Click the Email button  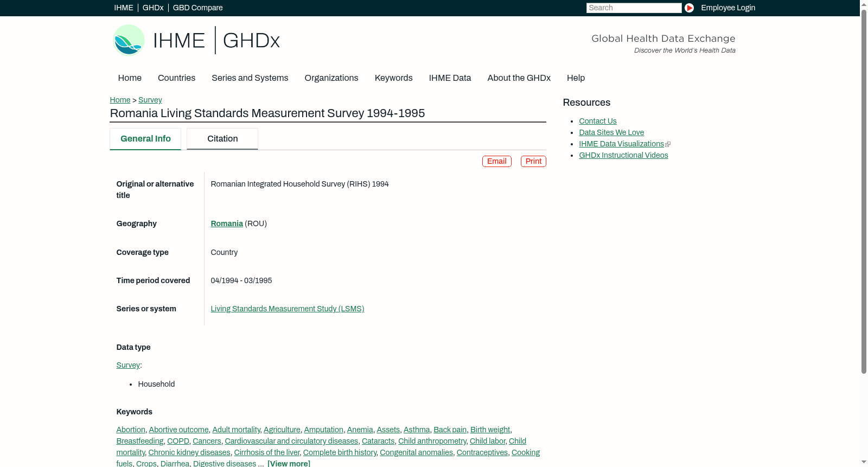point(497,162)
